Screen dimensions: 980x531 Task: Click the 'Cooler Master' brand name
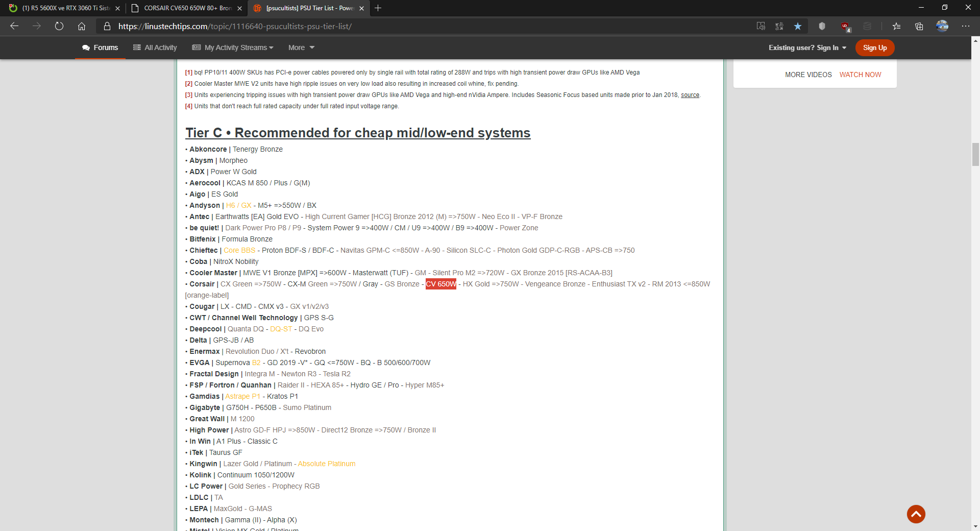[x=213, y=273]
